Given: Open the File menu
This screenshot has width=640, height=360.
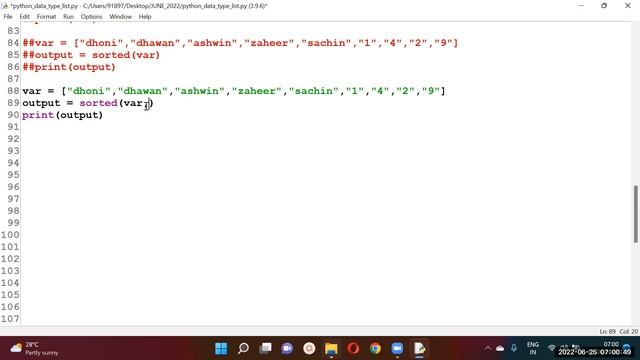Looking at the screenshot, I should 8,17.
